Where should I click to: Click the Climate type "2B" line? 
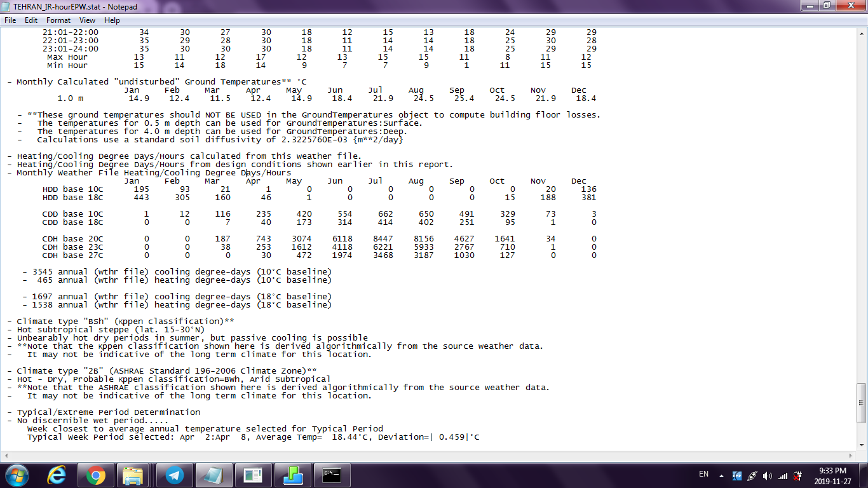click(162, 371)
